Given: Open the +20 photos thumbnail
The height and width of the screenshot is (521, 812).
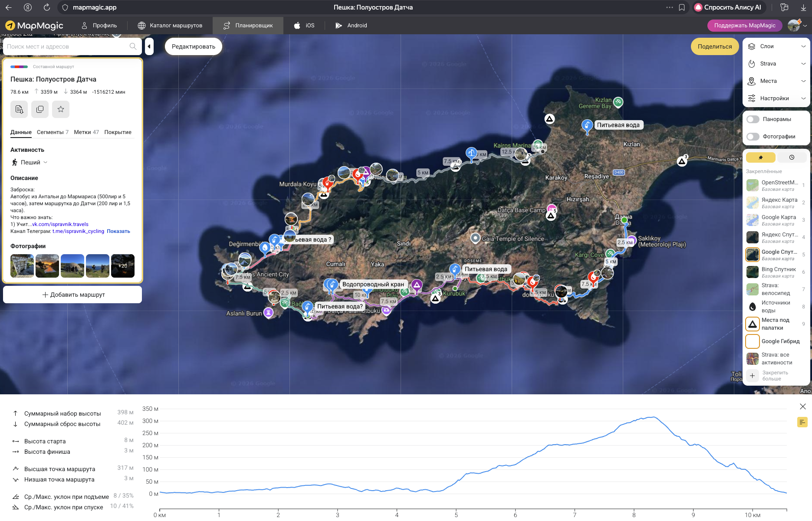Looking at the screenshot, I should pos(123,266).
